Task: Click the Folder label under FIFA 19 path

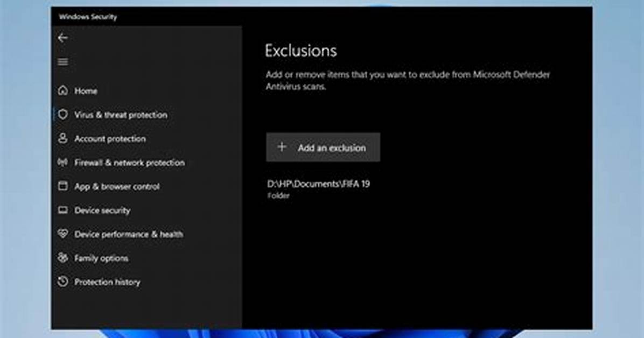Action: coord(278,196)
